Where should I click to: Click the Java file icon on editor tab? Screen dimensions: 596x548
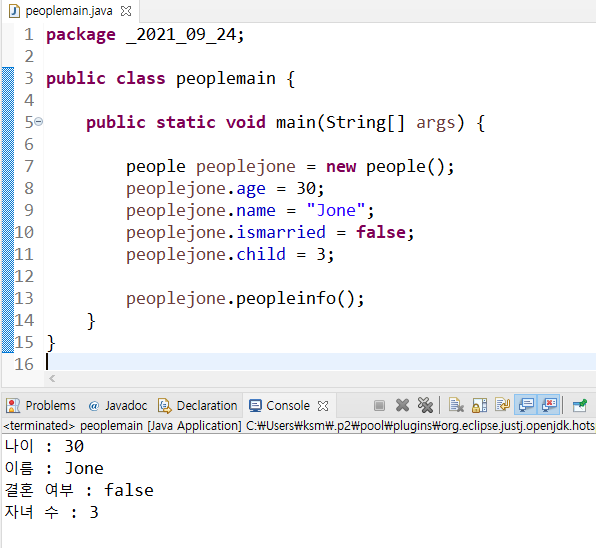point(14,11)
